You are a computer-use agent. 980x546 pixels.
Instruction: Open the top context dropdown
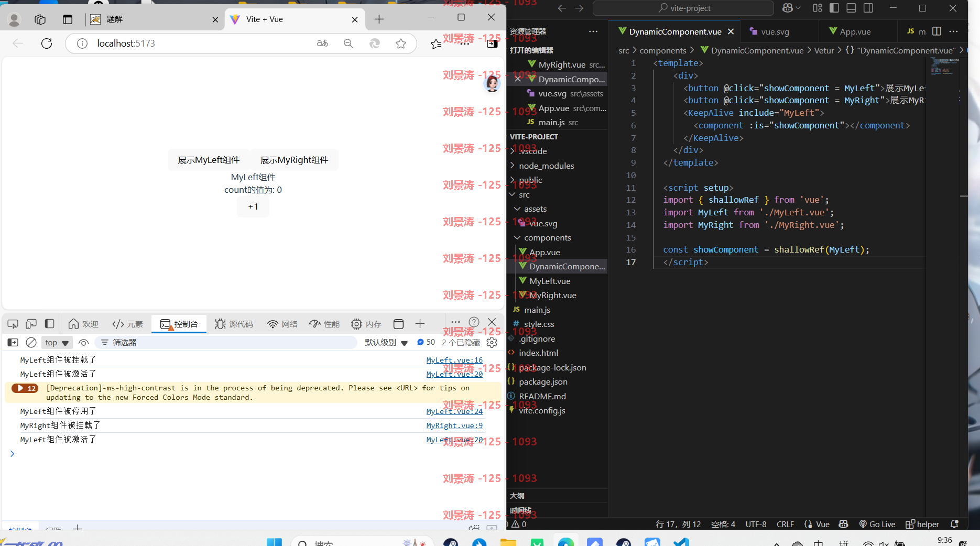[57, 342]
